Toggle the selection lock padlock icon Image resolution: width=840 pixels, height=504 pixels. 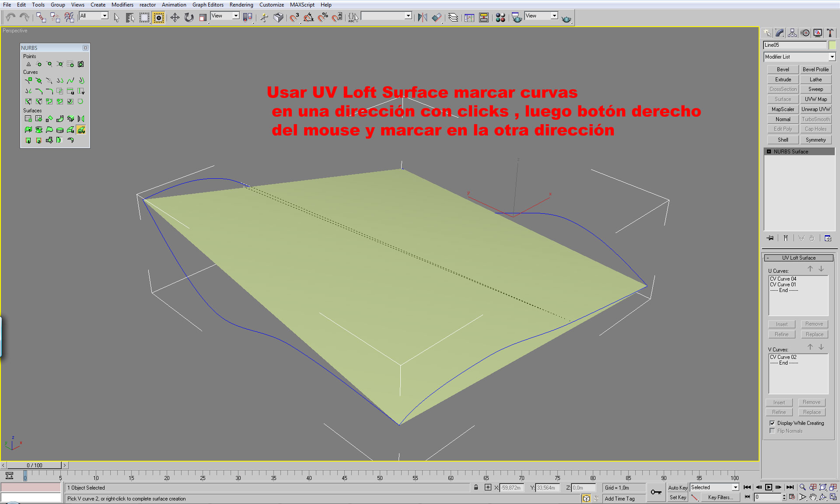tap(476, 487)
